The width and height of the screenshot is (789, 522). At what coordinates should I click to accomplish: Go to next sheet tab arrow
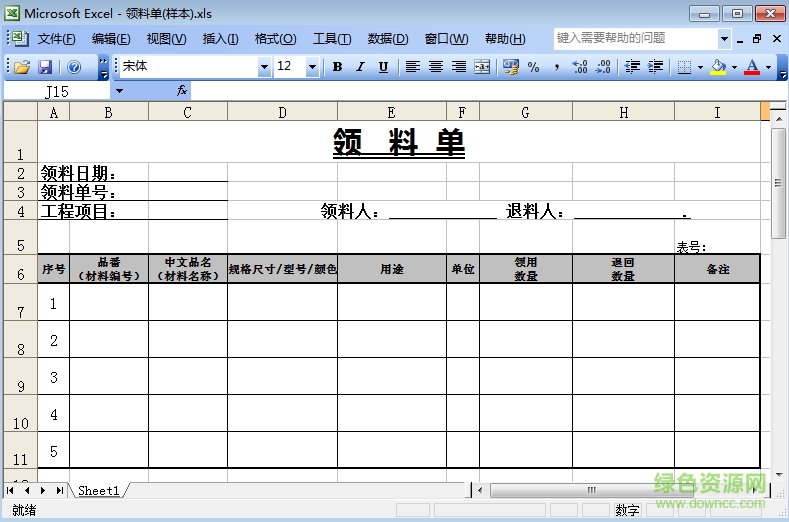pos(43,490)
